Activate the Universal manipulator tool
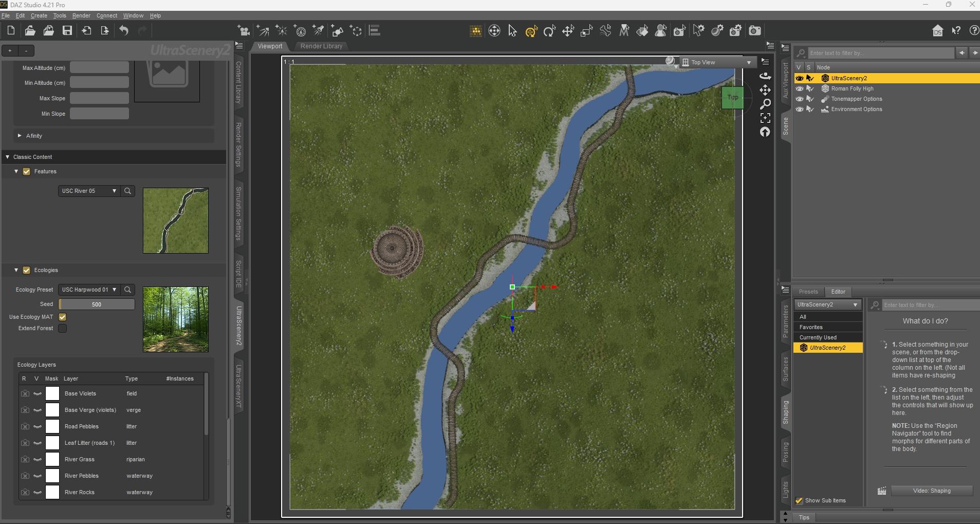Screen dimensions: 980x524 (531, 31)
